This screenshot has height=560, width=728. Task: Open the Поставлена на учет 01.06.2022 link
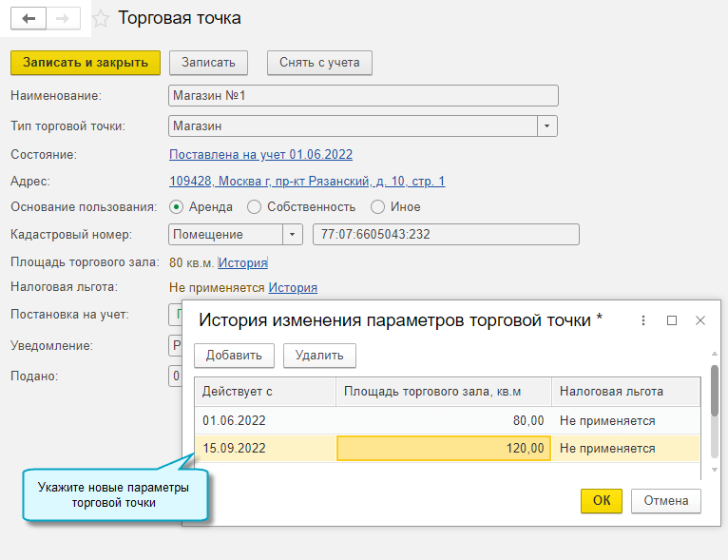[260, 154]
